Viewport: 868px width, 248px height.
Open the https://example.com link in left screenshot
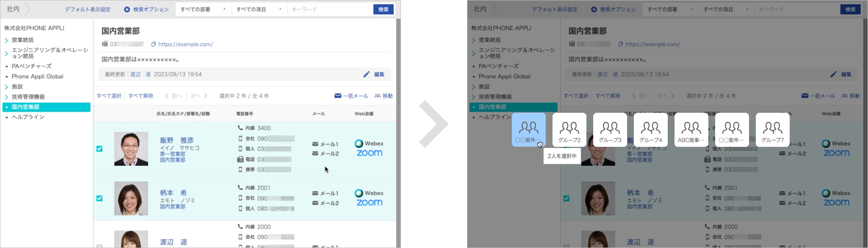coord(185,44)
